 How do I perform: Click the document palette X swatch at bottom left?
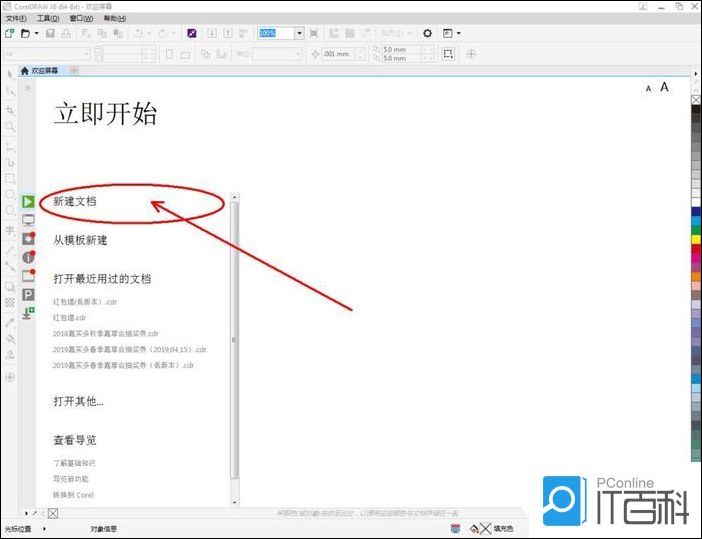[x=53, y=513]
